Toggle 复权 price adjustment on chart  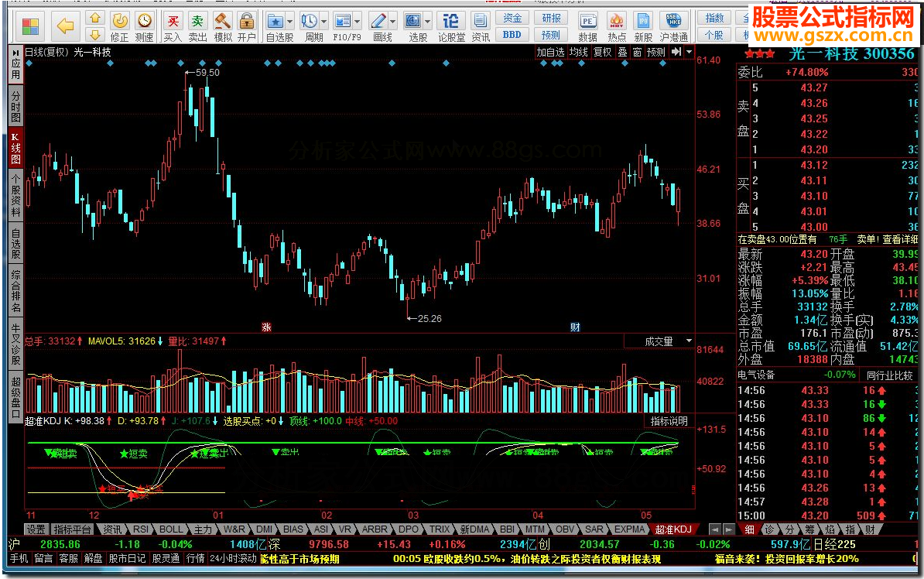(x=602, y=52)
